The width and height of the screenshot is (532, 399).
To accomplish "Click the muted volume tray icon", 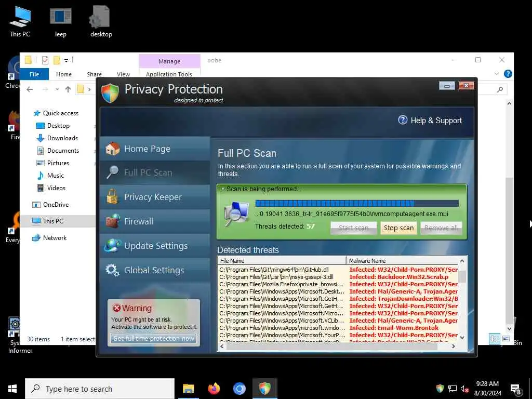I will pos(464,389).
